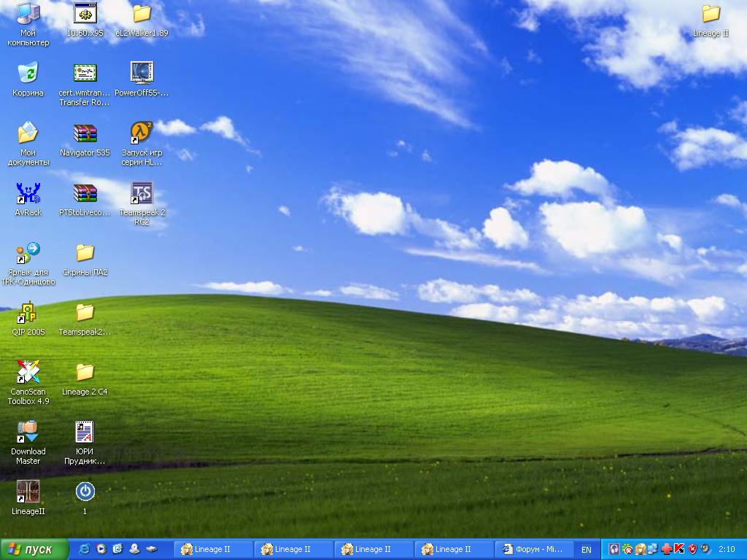
Task: Click the red cross tray icon
Action: (667, 549)
